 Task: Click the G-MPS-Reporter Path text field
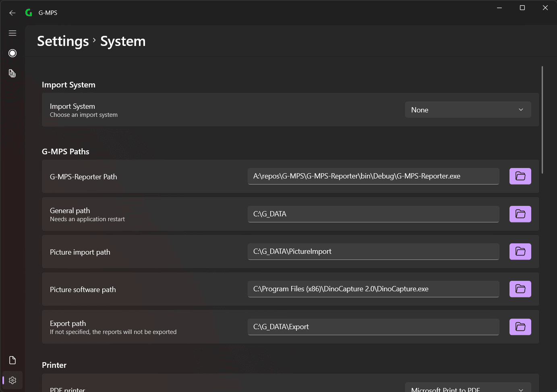point(373,176)
